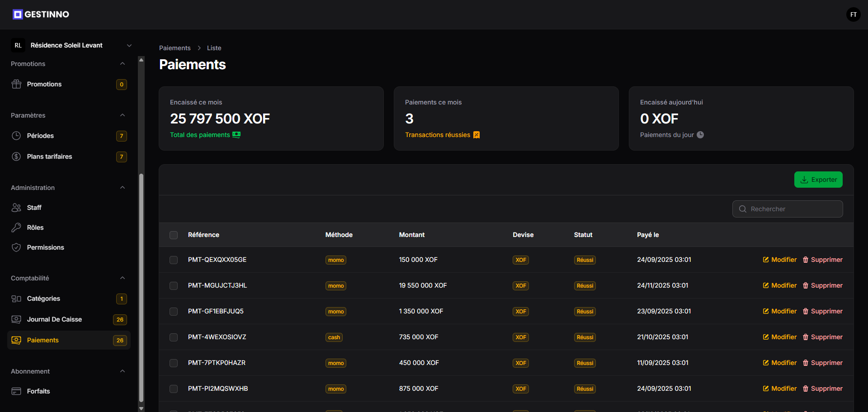This screenshot has height=412, width=868.
Task: Click the Paiements banknote sidebar icon
Action: pyautogui.click(x=16, y=340)
